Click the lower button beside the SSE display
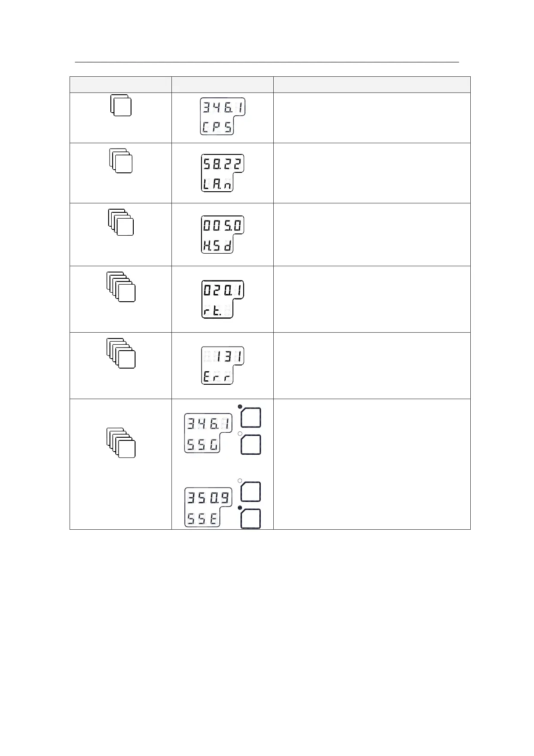The width and height of the screenshot is (534, 756). click(x=251, y=519)
